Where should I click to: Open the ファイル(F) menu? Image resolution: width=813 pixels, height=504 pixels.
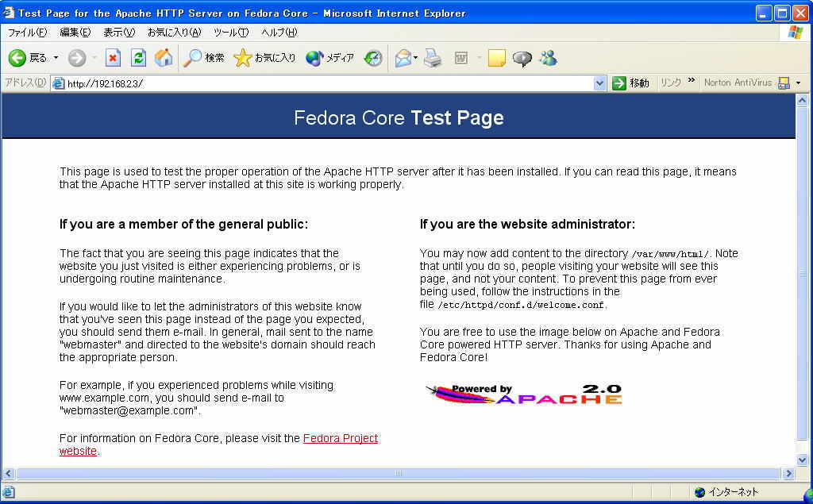coord(27,33)
